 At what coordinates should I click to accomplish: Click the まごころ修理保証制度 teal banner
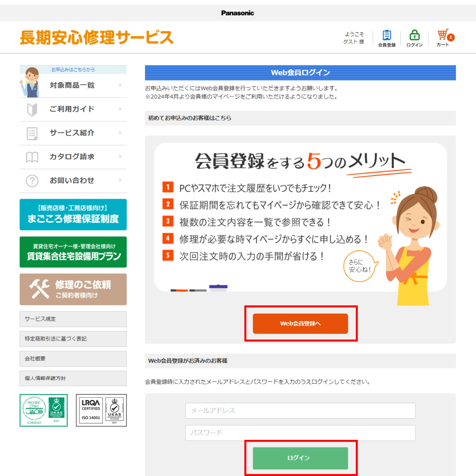tap(73, 214)
